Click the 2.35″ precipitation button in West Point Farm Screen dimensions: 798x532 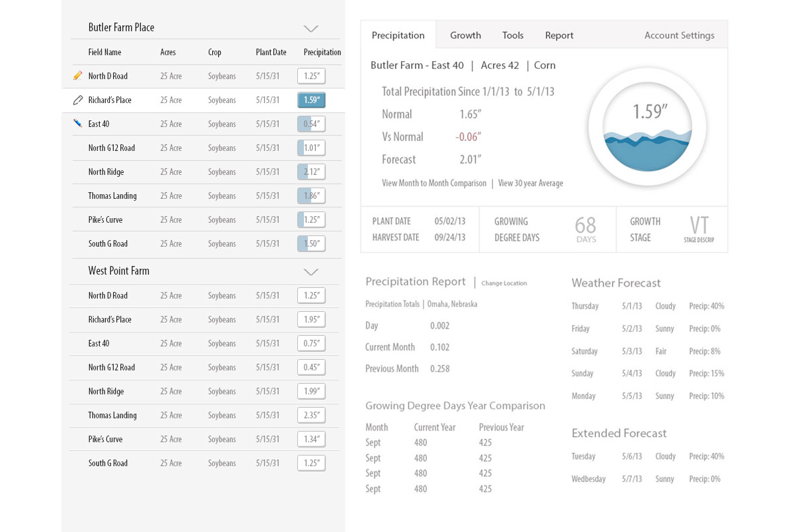click(x=311, y=415)
